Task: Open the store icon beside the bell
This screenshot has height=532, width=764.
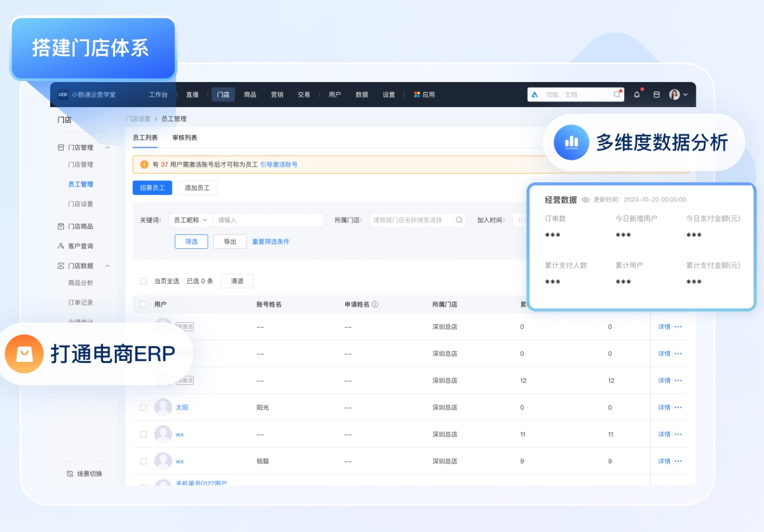Action: click(657, 95)
